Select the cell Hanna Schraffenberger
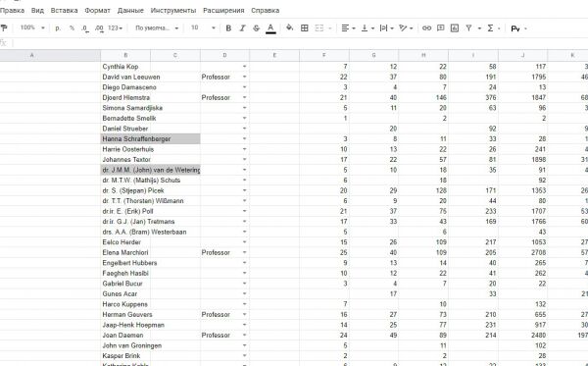The image size is (588, 366). point(150,139)
